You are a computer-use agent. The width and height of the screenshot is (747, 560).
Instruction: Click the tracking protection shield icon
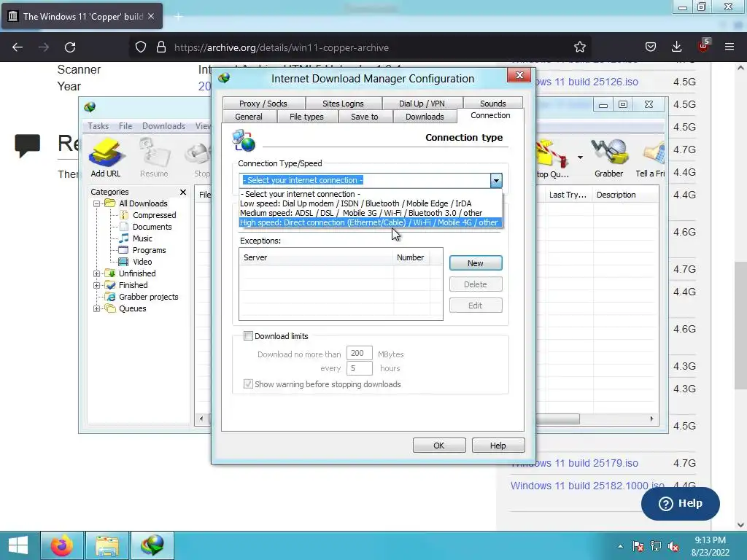[x=141, y=47]
